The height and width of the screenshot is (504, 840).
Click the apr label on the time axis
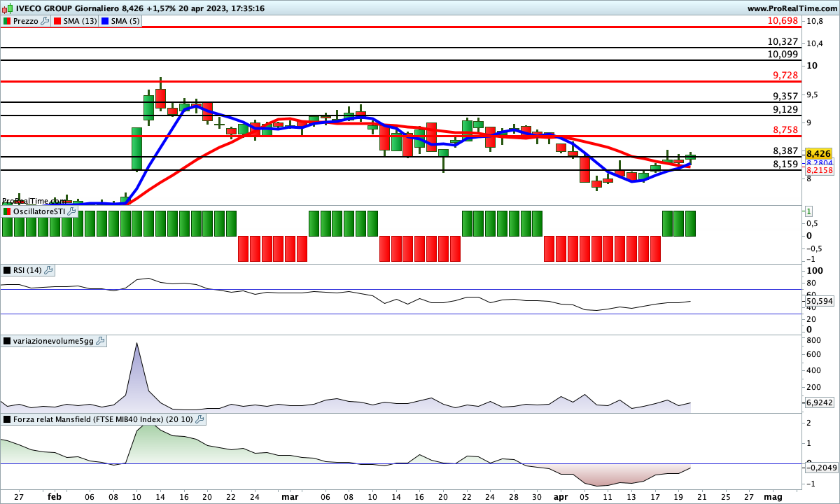(562, 496)
